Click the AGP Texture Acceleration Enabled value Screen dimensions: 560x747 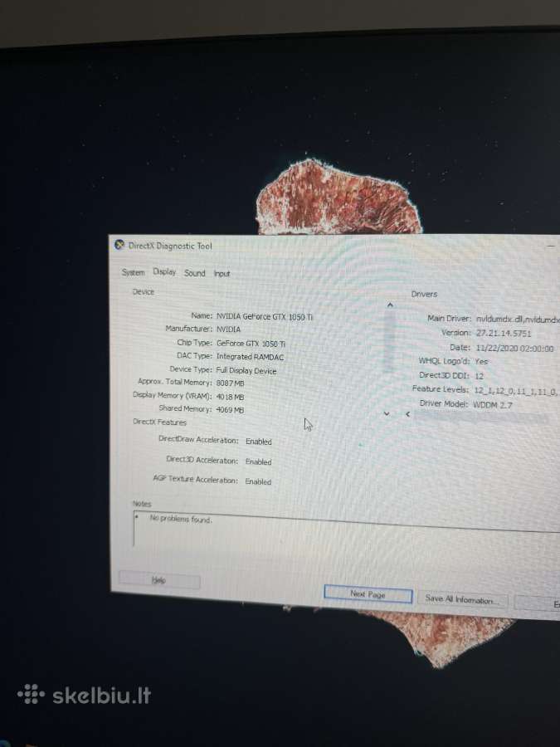tap(258, 481)
